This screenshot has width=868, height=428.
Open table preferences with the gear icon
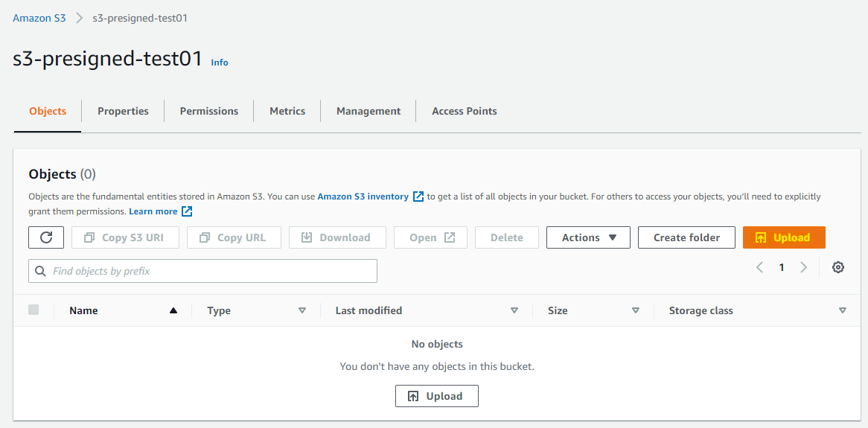point(838,267)
